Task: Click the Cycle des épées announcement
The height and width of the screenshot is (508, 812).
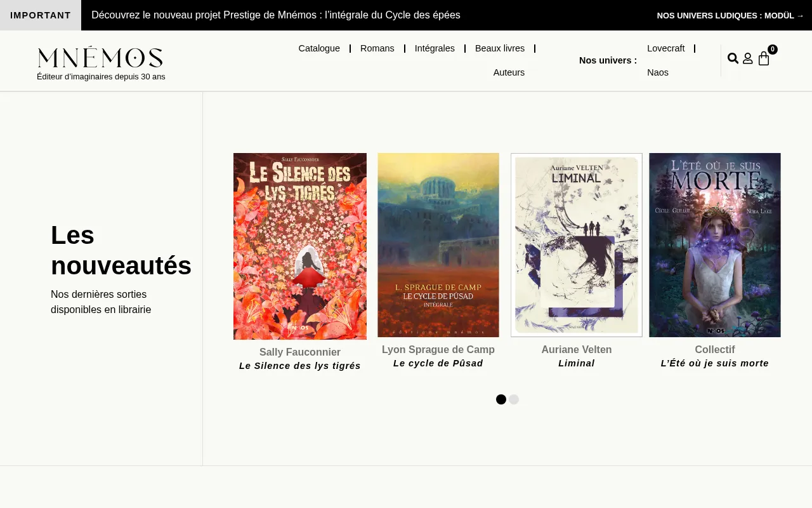Action: pyautogui.click(x=276, y=15)
